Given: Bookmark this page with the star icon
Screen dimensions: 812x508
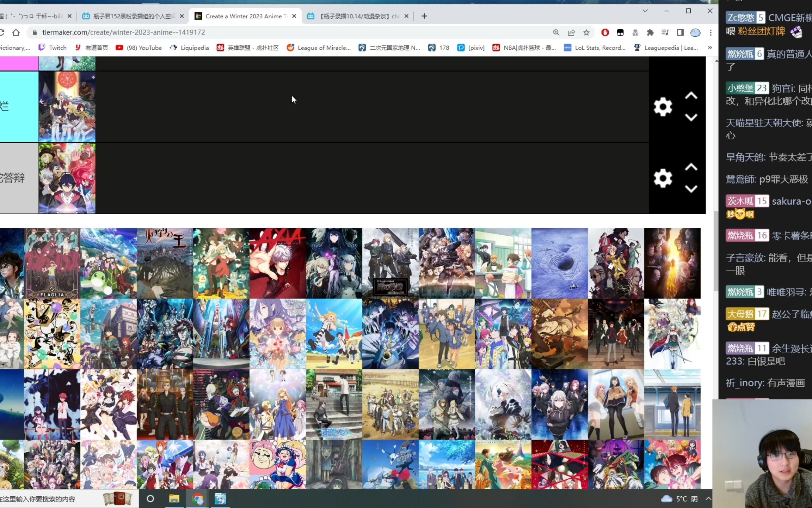Looking at the screenshot, I should (586, 32).
